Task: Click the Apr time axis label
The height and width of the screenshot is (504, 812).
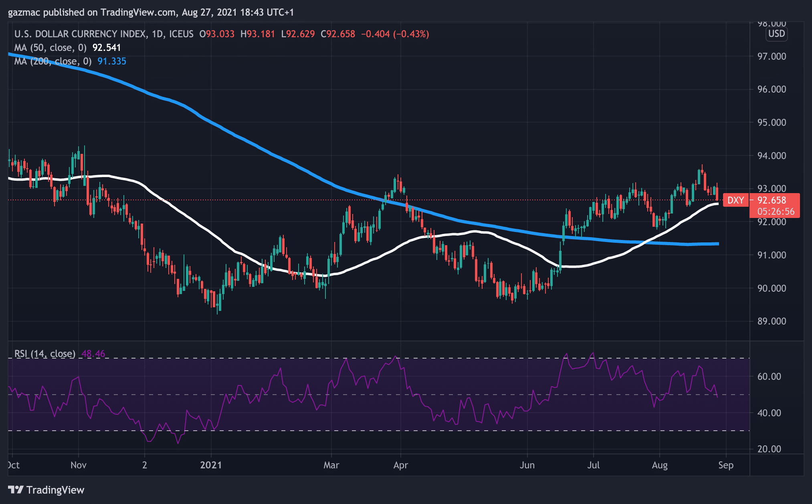Action: pos(401,465)
